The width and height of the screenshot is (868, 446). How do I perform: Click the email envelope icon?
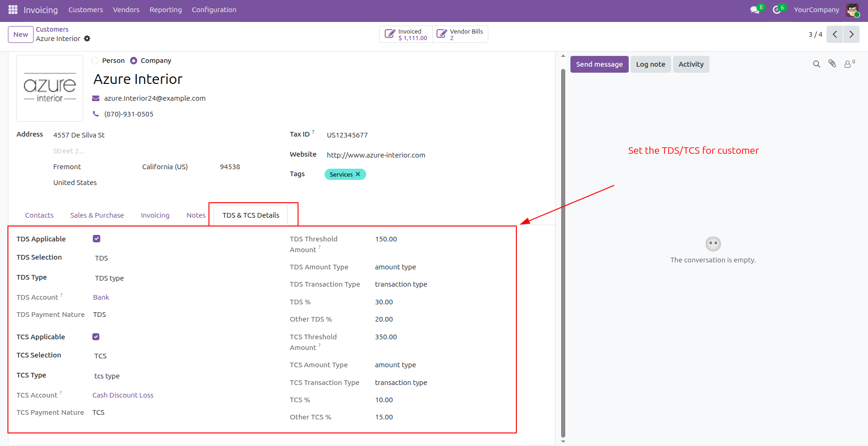[x=96, y=98]
